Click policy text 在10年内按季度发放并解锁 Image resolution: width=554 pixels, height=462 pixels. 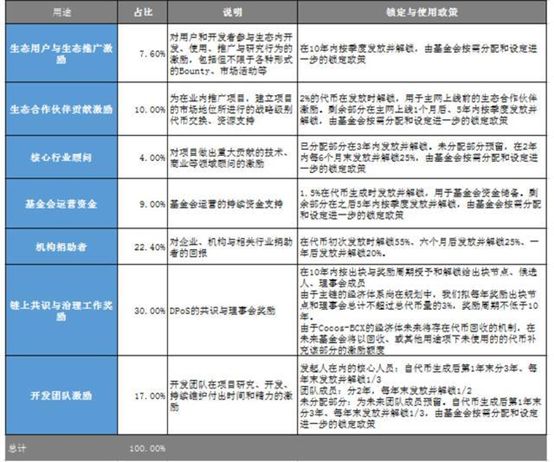click(x=422, y=53)
